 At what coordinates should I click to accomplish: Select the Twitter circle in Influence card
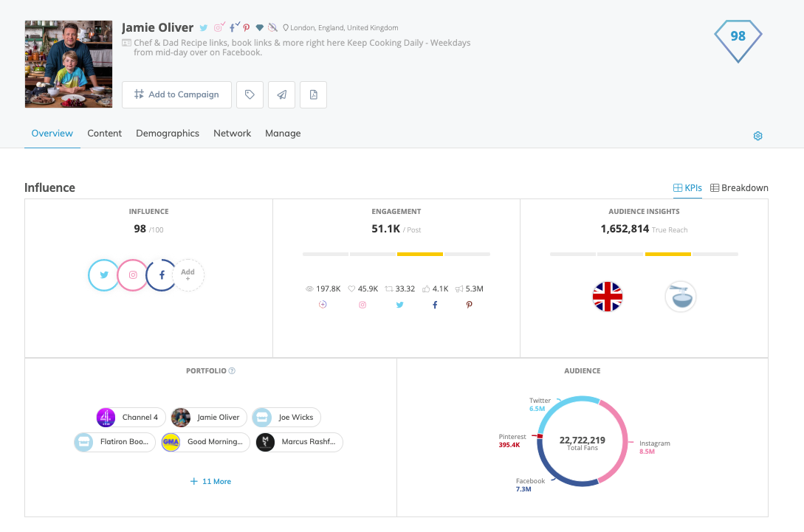103,275
